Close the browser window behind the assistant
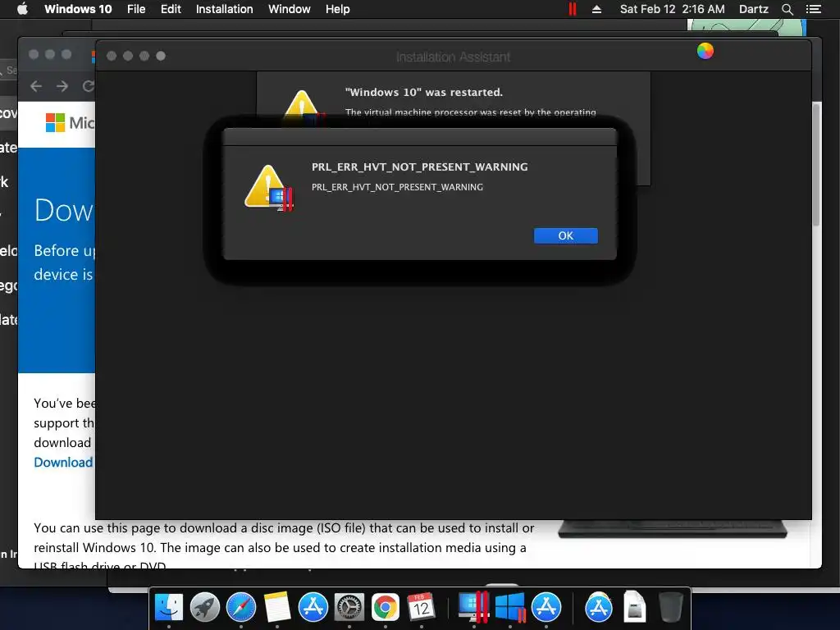The width and height of the screenshot is (840, 630). [x=33, y=54]
